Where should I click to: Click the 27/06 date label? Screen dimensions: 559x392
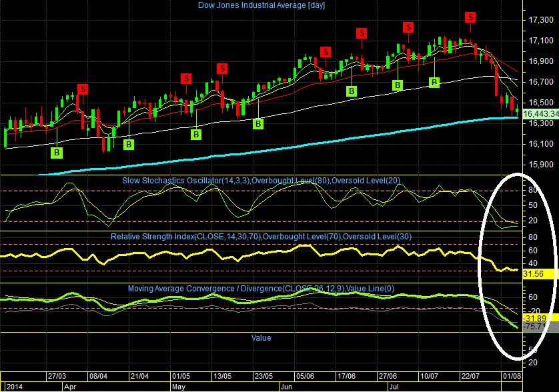tap(388, 376)
